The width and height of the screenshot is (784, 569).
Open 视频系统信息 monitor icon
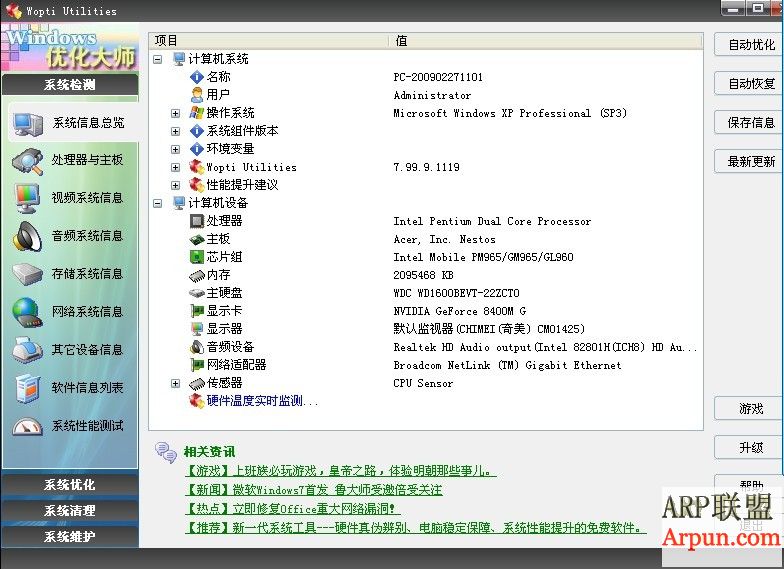pos(28,198)
